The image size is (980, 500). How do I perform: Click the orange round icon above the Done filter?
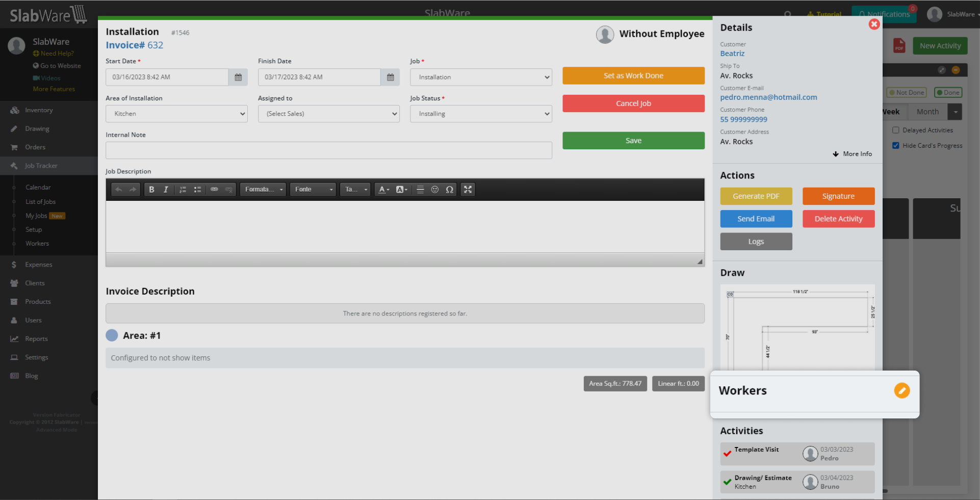[956, 70]
